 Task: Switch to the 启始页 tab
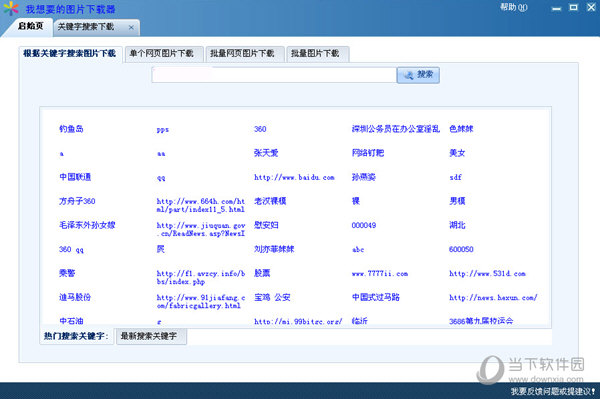click(31, 26)
